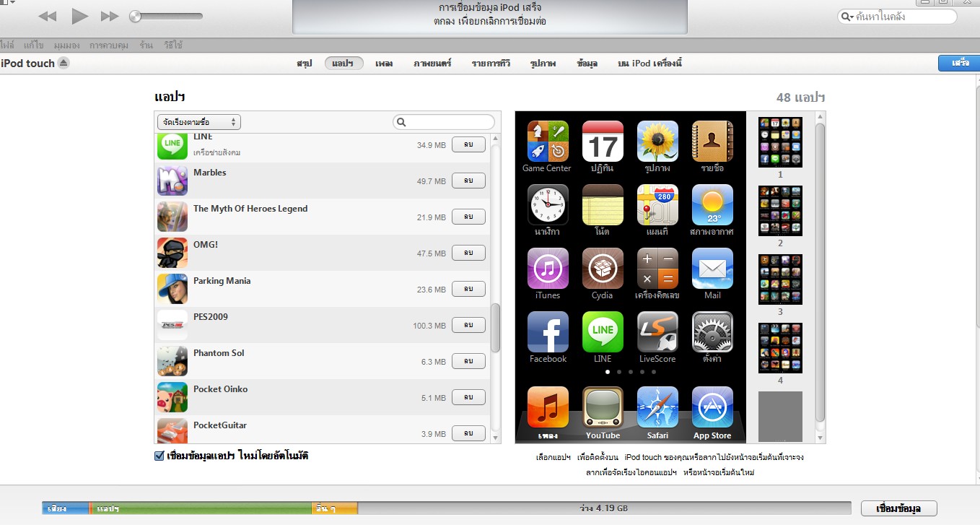Open the search options magnifier dropdown in library search
Screen dimensions: 980x525
(847, 16)
